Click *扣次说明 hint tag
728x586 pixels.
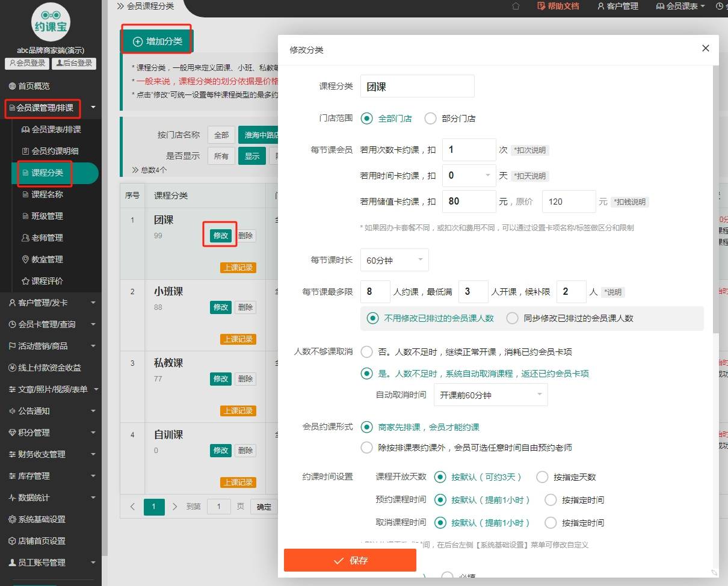(x=530, y=150)
